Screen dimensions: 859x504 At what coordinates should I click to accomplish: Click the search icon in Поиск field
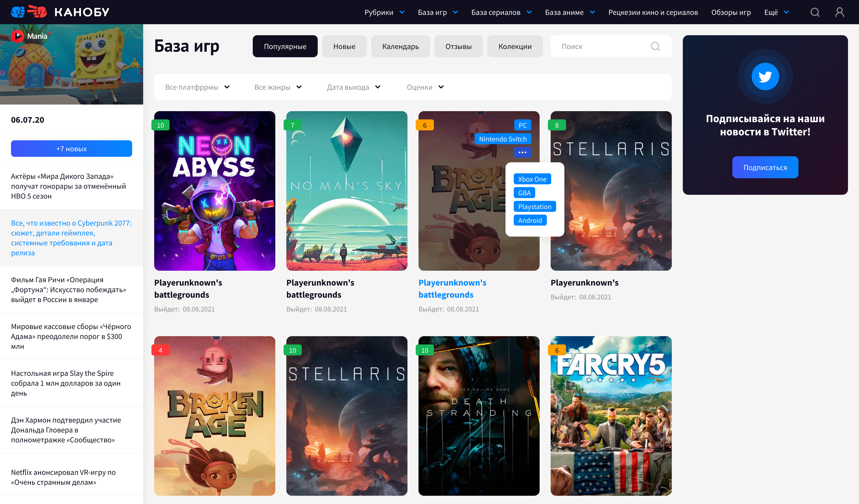click(x=655, y=46)
